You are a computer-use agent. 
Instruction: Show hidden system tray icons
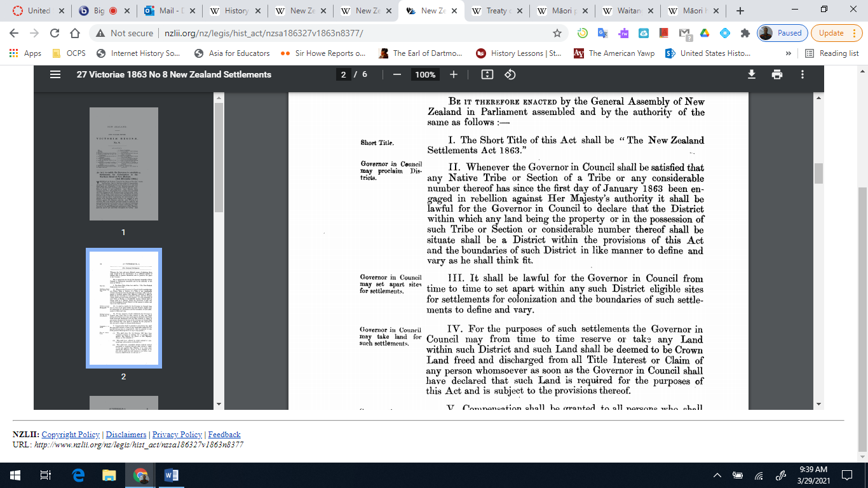click(x=717, y=475)
